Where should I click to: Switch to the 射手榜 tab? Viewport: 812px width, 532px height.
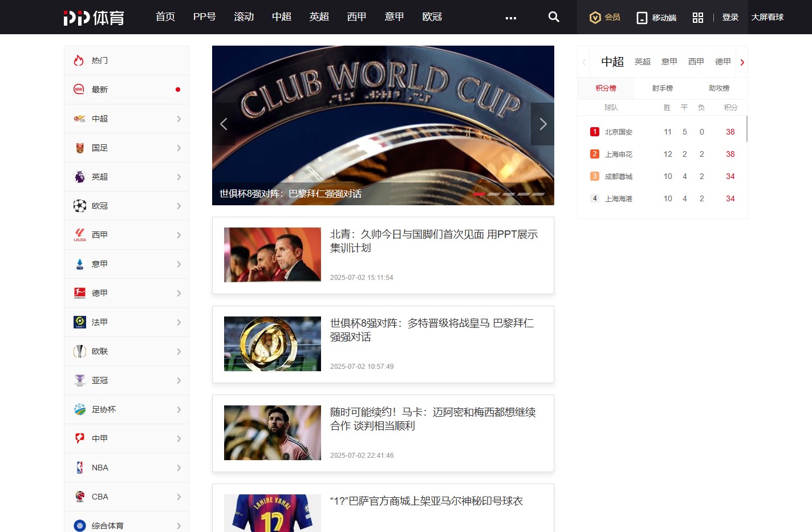[x=663, y=88]
